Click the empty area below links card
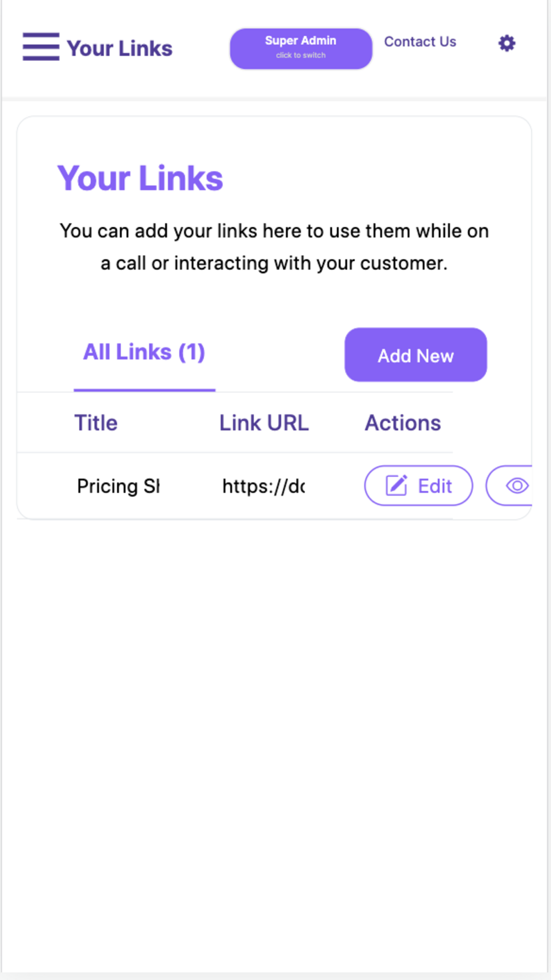 coord(274,744)
